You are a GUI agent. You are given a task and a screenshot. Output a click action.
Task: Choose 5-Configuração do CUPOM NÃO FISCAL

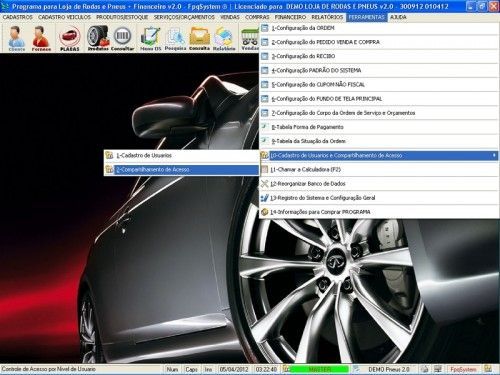(x=379, y=85)
